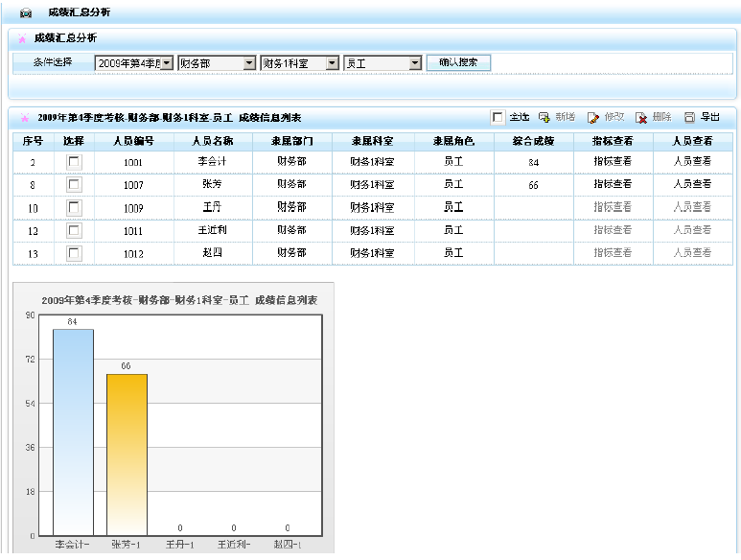Screen dimensions: 741x560
Task: Click the 导出 label in toolbar
Action: click(709, 117)
